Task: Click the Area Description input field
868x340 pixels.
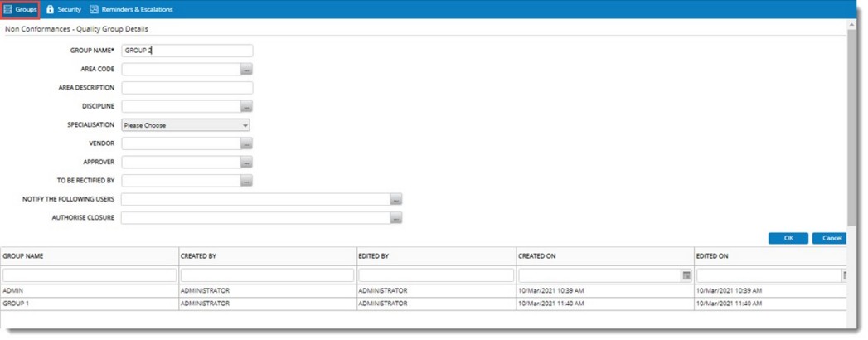Action: coord(187,88)
